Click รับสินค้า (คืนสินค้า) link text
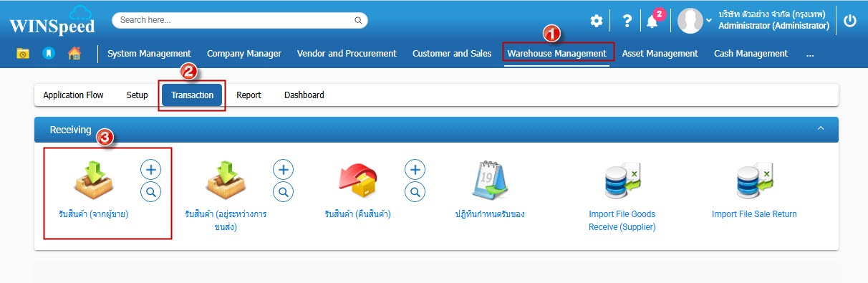Screen dimensions: 868x283 pyautogui.click(x=357, y=214)
